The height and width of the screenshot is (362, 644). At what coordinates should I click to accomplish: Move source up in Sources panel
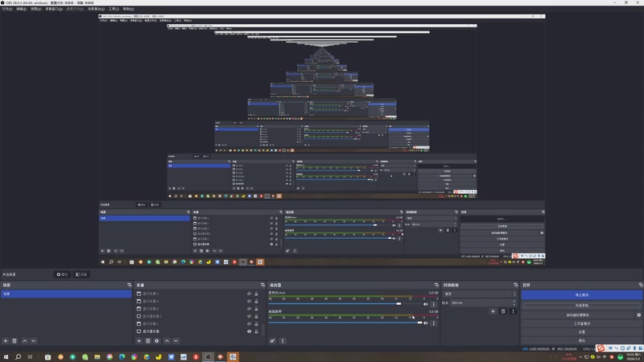[x=167, y=340]
